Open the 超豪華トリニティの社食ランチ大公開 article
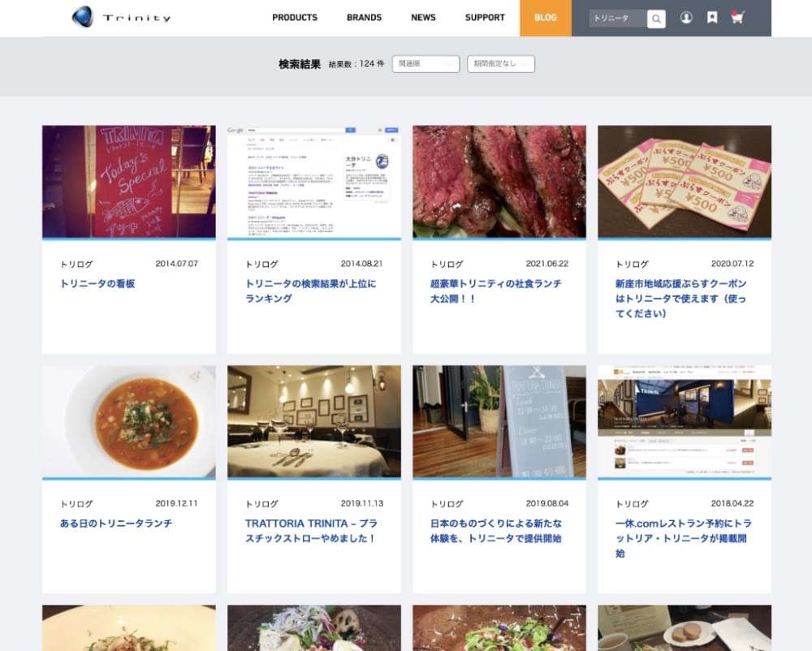Image resolution: width=812 pixels, height=651 pixels. pos(495,291)
